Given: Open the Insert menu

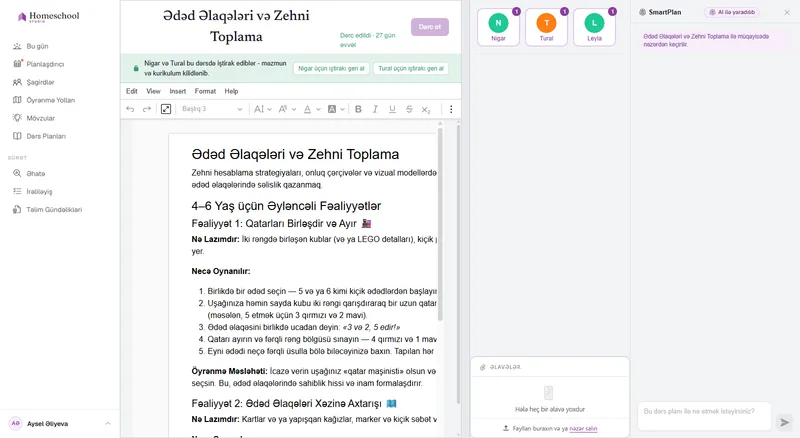Looking at the screenshot, I should tap(178, 91).
